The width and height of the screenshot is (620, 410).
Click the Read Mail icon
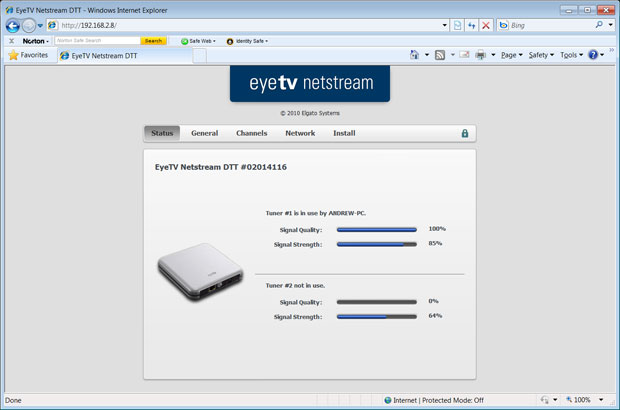pyautogui.click(x=465, y=55)
